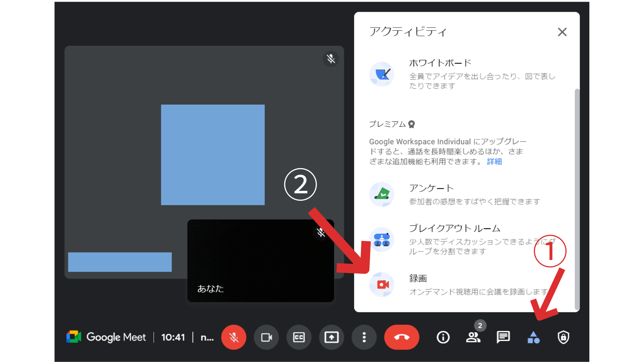This screenshot has width=644, height=362.
Task: Unmute the microphone
Action: pos(234,338)
